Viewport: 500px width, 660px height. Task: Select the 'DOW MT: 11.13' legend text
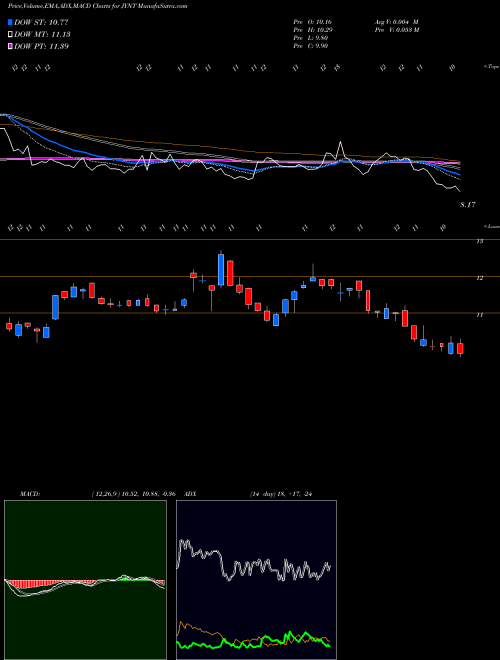(x=42, y=35)
